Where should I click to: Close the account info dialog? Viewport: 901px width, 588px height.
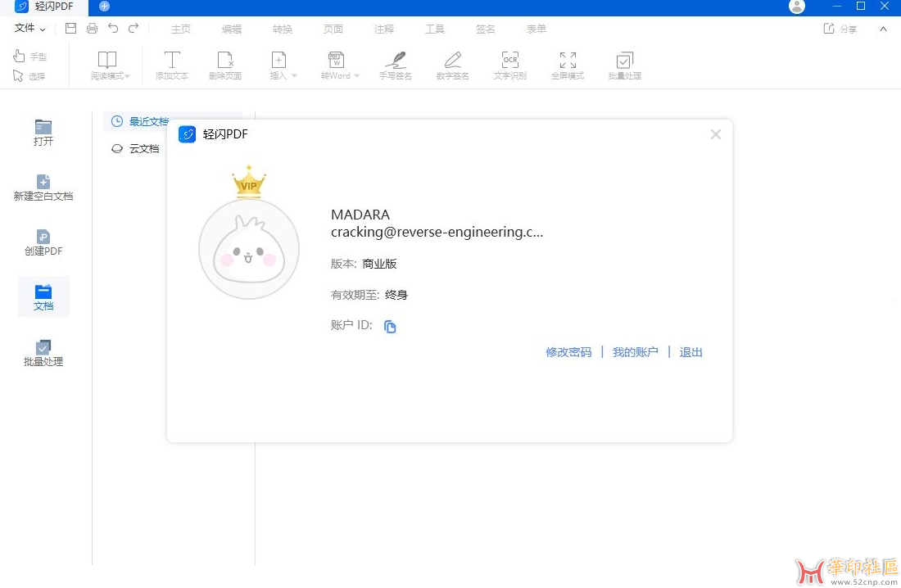coord(715,134)
